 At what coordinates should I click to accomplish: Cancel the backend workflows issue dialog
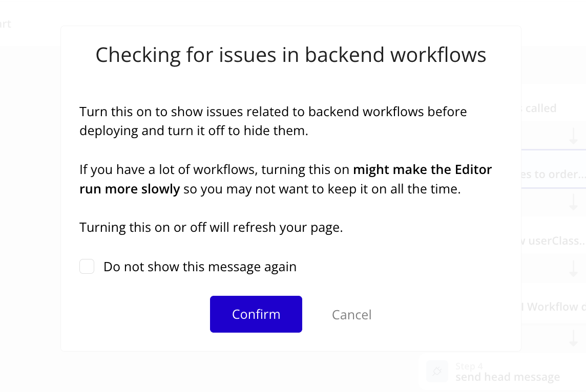(352, 315)
